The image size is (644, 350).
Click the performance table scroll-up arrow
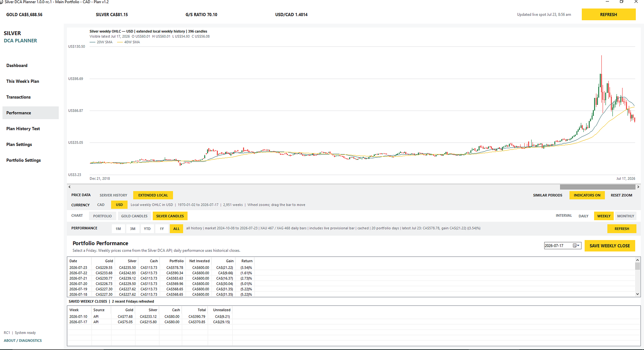(x=638, y=260)
